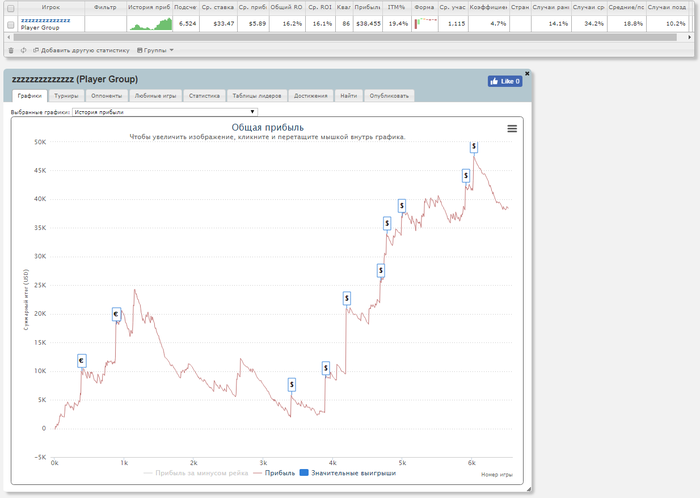Image resolution: width=700 pixels, height=498 pixels.
Task: Click the euro marker near 20K
Action: pos(116,314)
